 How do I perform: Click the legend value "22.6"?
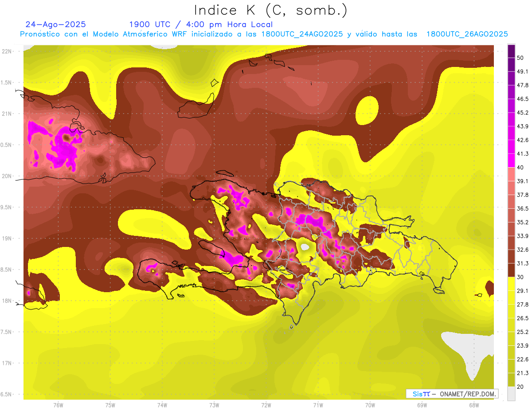click(x=523, y=360)
